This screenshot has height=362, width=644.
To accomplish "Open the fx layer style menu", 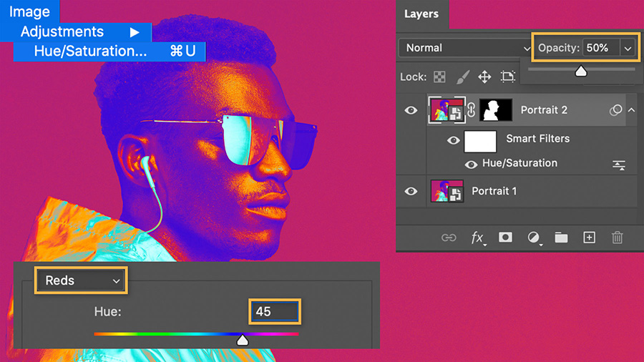I will (x=477, y=238).
